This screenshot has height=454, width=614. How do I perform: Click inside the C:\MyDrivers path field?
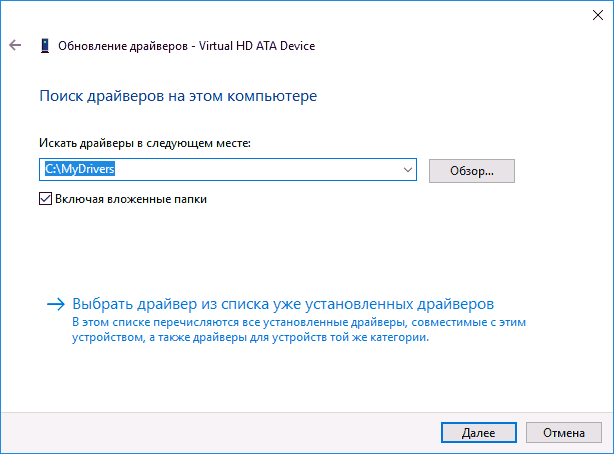228,170
